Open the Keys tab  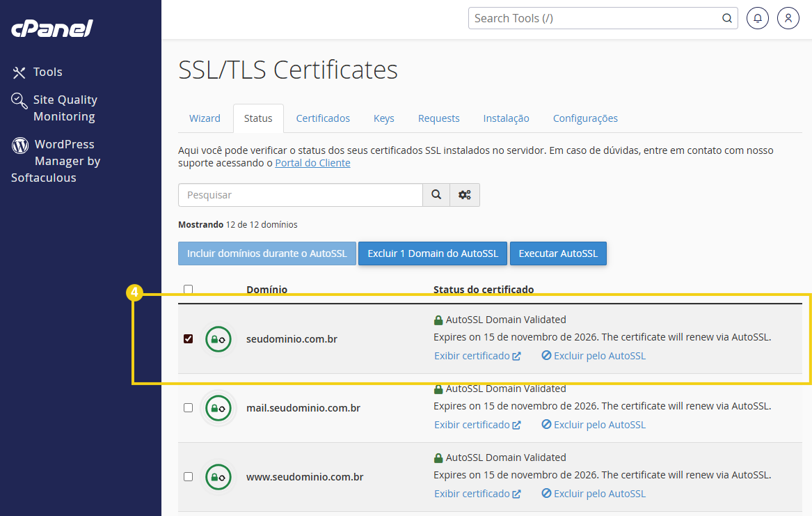[383, 118]
